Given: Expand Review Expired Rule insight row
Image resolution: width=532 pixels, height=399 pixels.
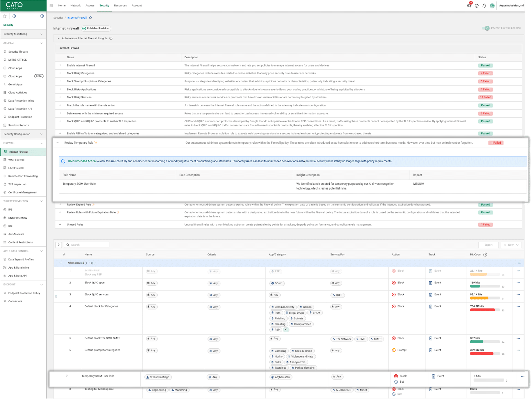Looking at the screenshot, I should [60, 204].
